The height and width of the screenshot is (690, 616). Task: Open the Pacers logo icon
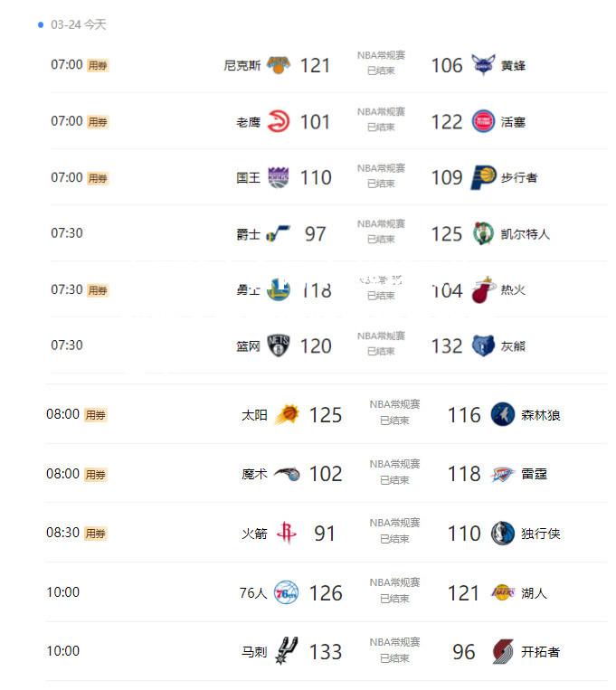tap(483, 178)
